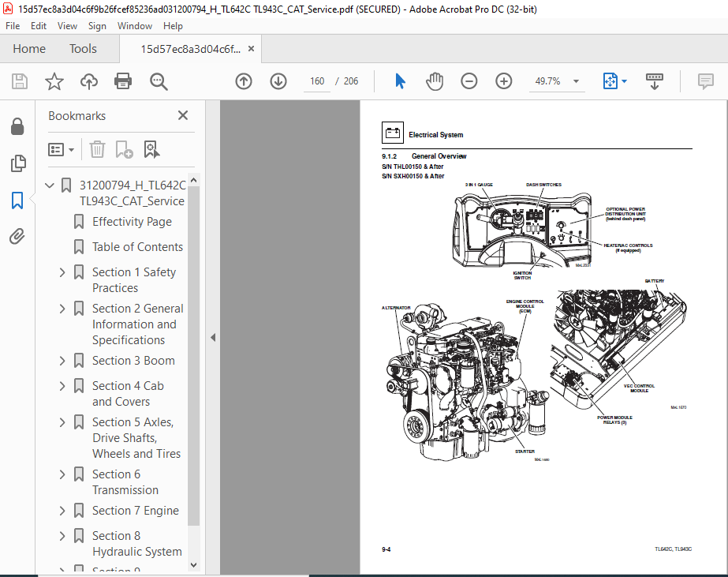Add a new bookmark icon
Image resolution: width=728 pixels, height=577 pixels.
click(124, 150)
